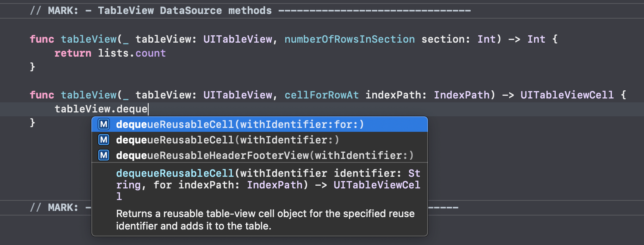The image size is (644, 245).
Task: Click the closing brace below return lists.count
Action: [33, 67]
